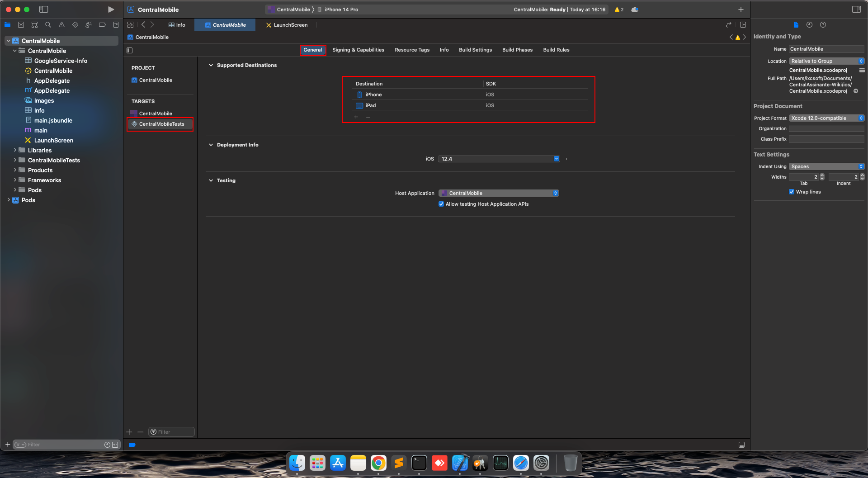
Task: Open the Indent Using dropdown
Action: point(826,166)
